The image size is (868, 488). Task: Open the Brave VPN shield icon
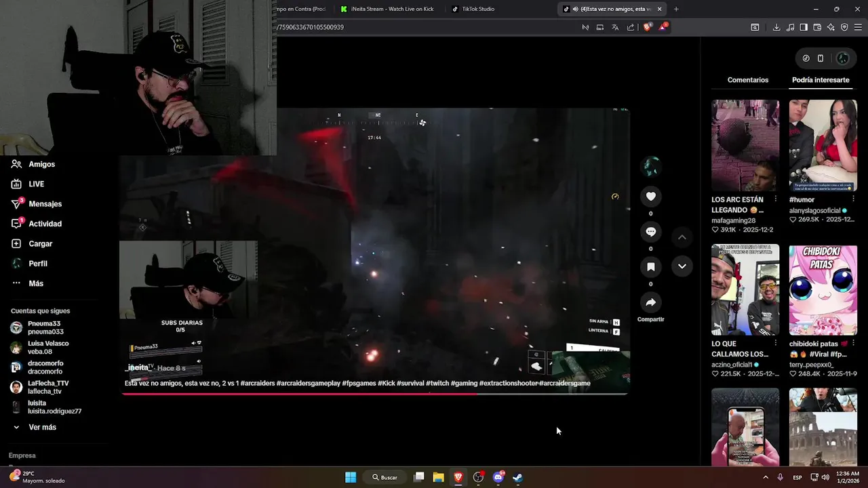point(844,27)
